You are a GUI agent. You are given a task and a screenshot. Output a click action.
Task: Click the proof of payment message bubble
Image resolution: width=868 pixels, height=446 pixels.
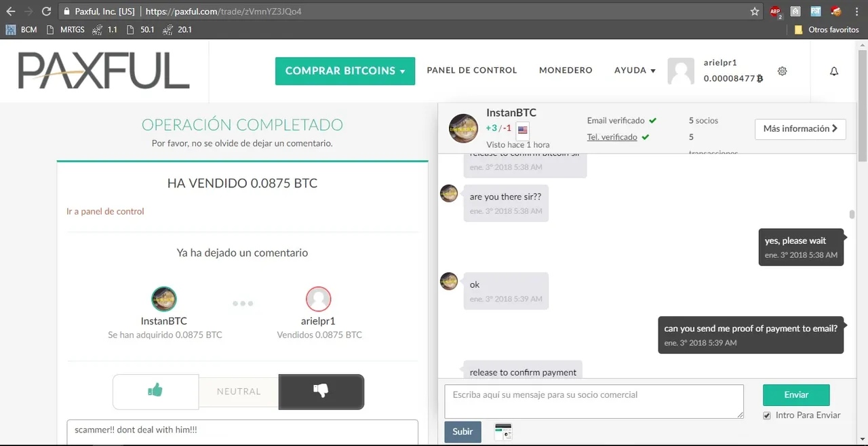[751, 335]
